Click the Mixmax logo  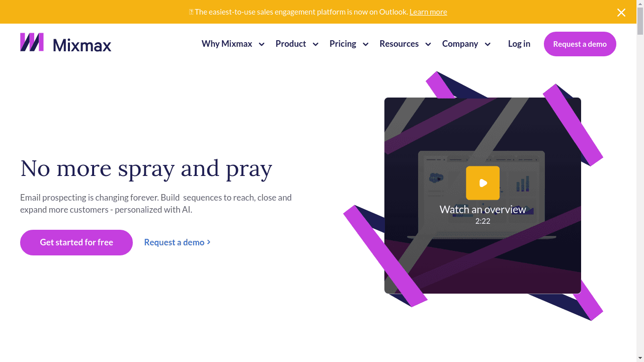[x=66, y=43]
